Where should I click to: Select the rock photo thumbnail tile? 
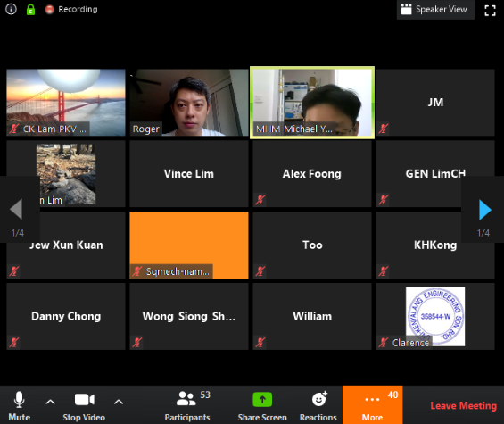tap(66, 174)
